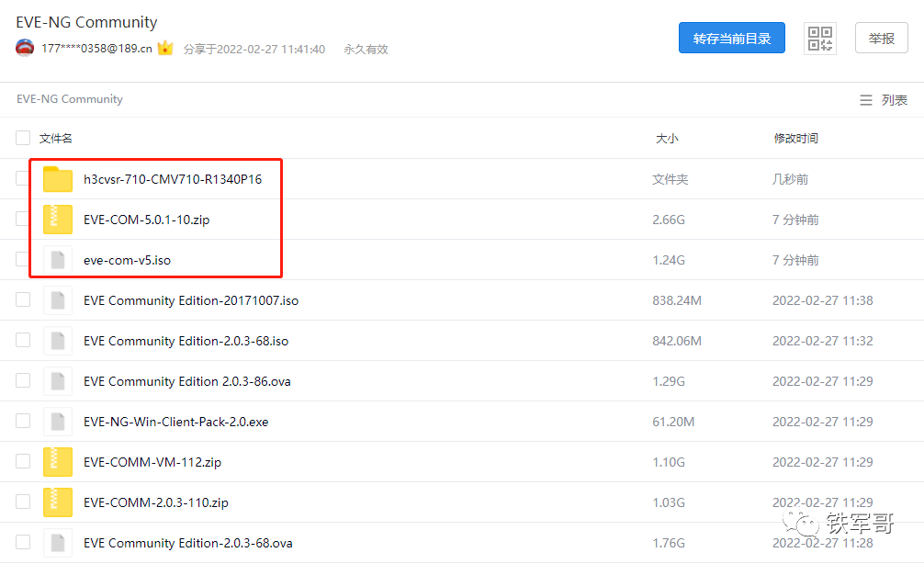Check the box for EVE Community Edition-2.0.3-68.ova

(x=23, y=542)
